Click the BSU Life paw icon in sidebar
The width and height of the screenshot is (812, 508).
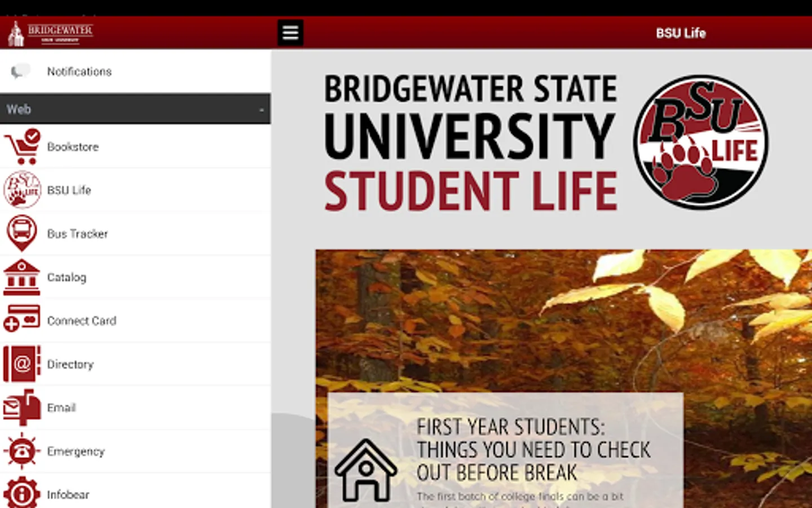22,190
